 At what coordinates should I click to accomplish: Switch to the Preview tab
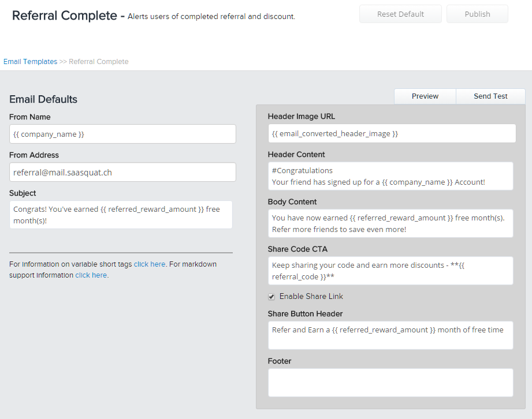pyautogui.click(x=425, y=96)
